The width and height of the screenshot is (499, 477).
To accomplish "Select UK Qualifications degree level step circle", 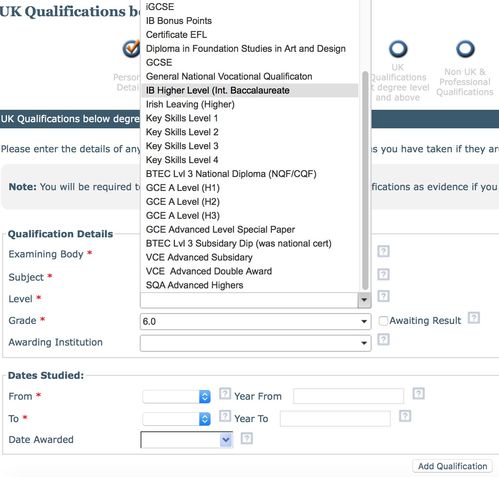I will (x=398, y=49).
